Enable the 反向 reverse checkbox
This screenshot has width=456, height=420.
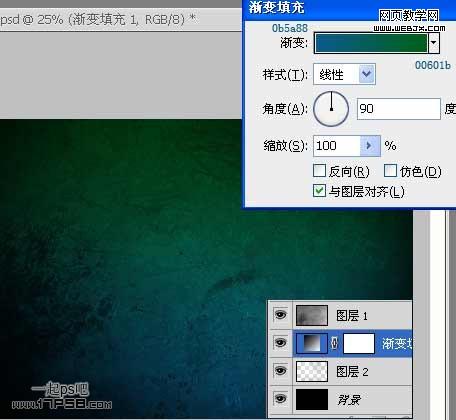click(x=319, y=171)
